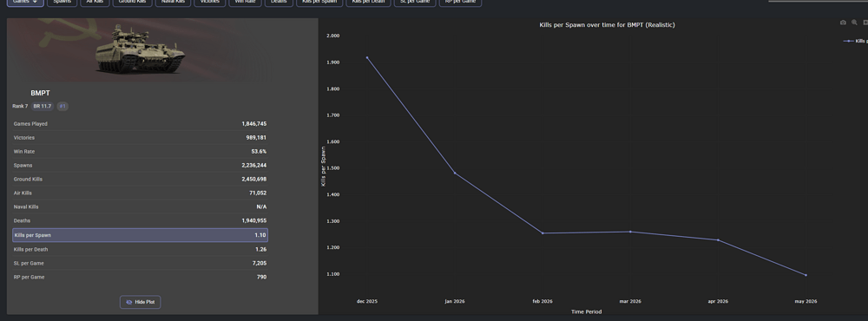Download the plot as image via camera icon
The width and height of the screenshot is (868, 321).
pos(843,23)
